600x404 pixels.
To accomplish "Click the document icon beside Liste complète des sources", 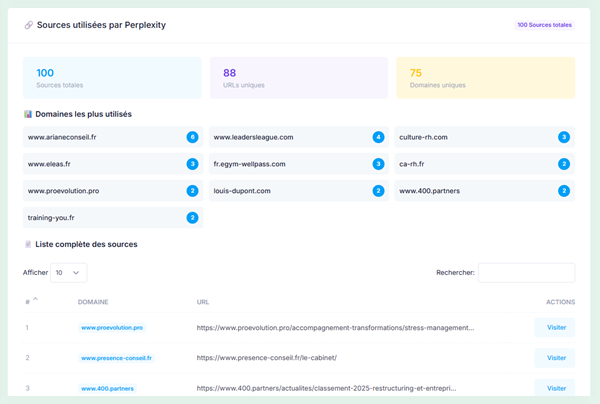I will coord(28,244).
